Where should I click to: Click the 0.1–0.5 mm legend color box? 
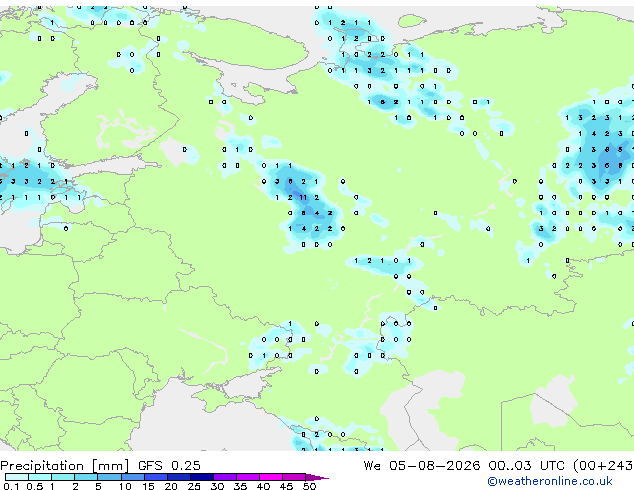[17, 477]
